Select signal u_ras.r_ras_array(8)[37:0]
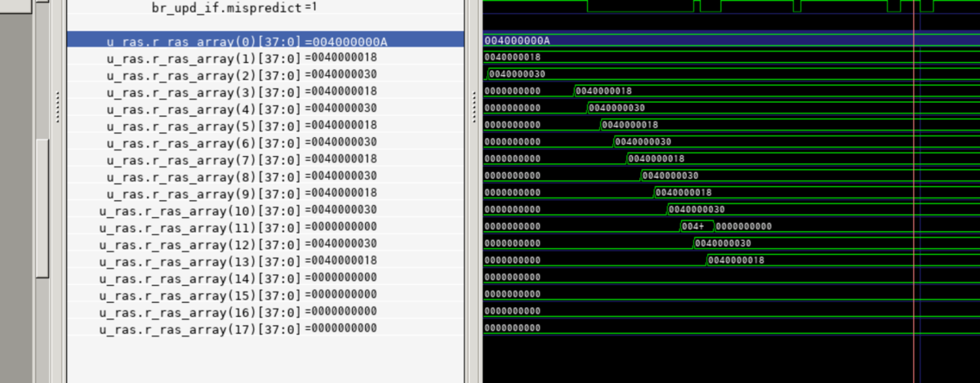This screenshot has height=383, width=980. (x=265, y=176)
